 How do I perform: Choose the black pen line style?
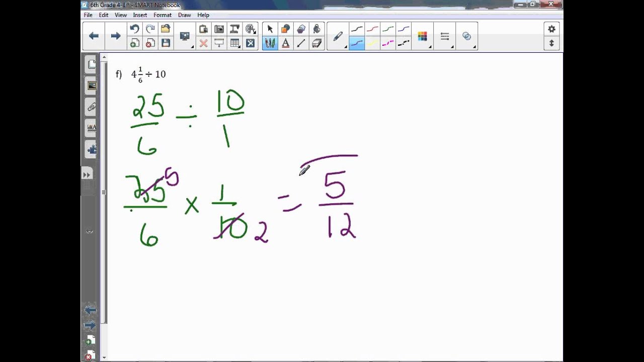357,29
